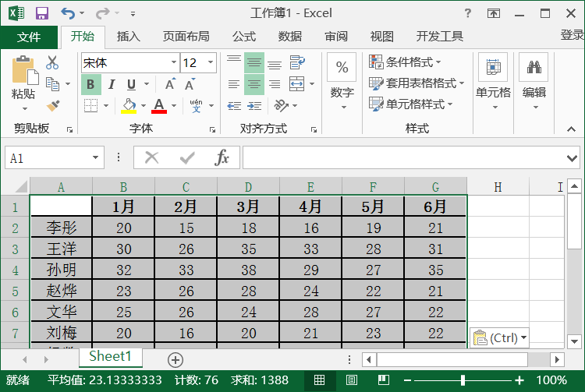Apply red font color
The width and height of the screenshot is (585, 392).
tap(159, 106)
